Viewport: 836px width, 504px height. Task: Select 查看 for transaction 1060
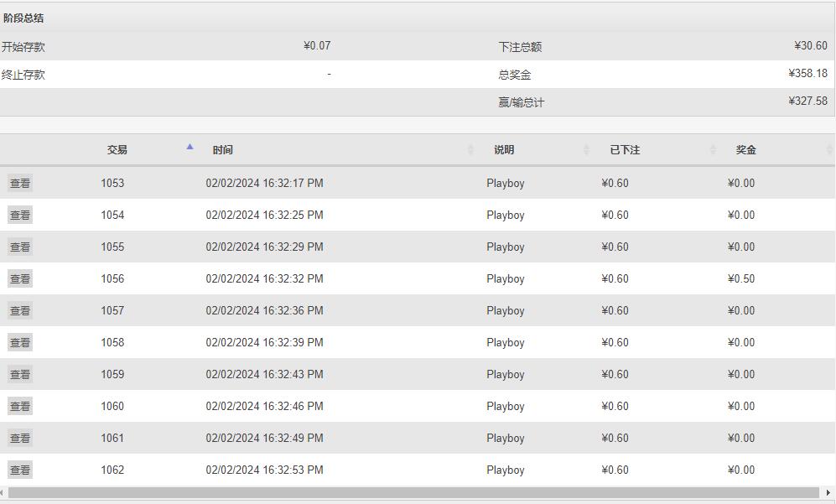tap(20, 406)
